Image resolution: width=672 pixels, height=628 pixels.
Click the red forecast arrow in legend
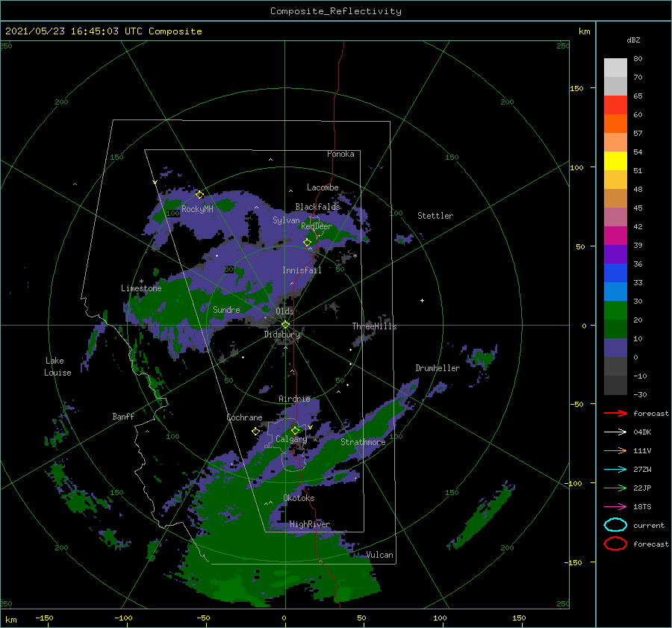click(615, 413)
